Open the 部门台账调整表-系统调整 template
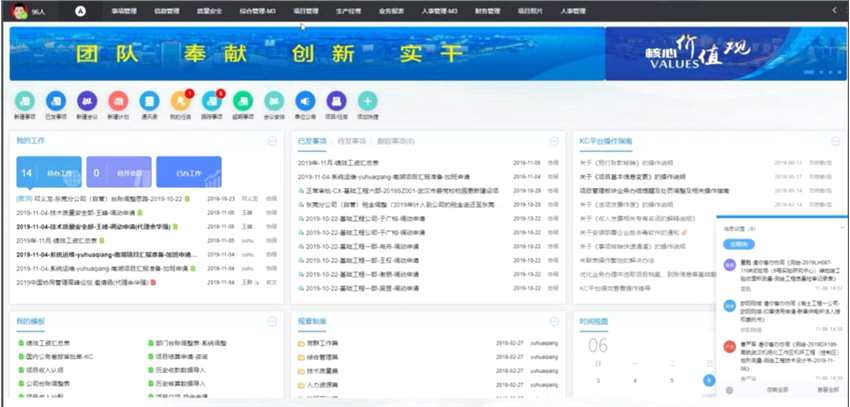Screen dimensions: 850x407 pos(191,343)
